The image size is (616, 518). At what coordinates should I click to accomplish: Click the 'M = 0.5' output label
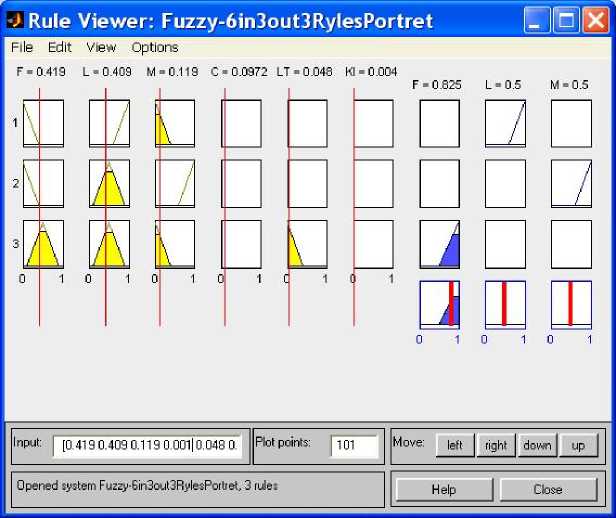coord(569,85)
